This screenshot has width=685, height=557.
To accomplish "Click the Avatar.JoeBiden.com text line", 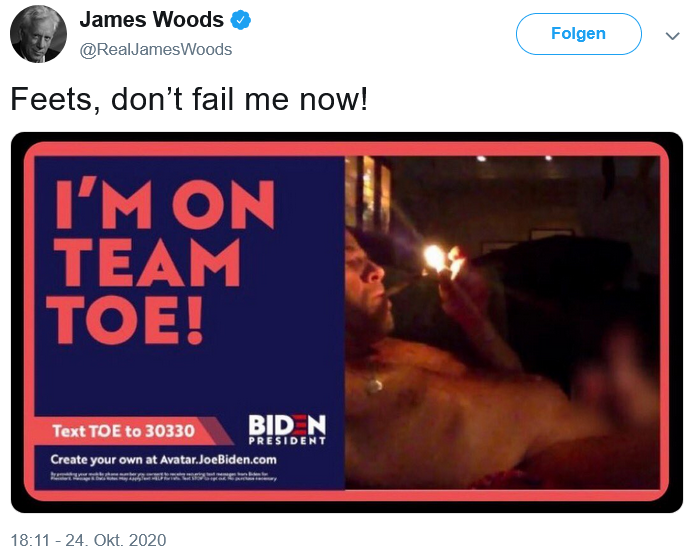I will tap(163, 460).
